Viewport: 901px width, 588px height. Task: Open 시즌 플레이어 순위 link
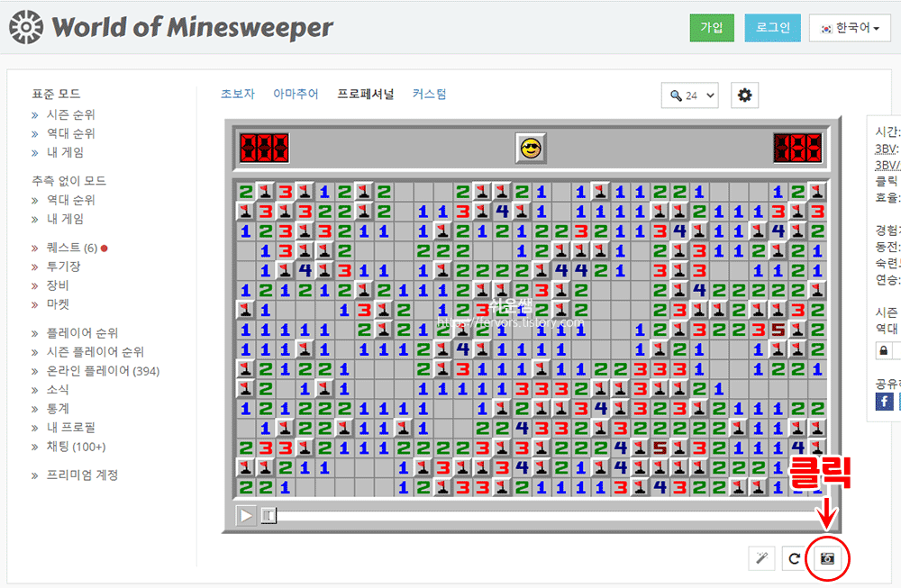[x=96, y=352]
